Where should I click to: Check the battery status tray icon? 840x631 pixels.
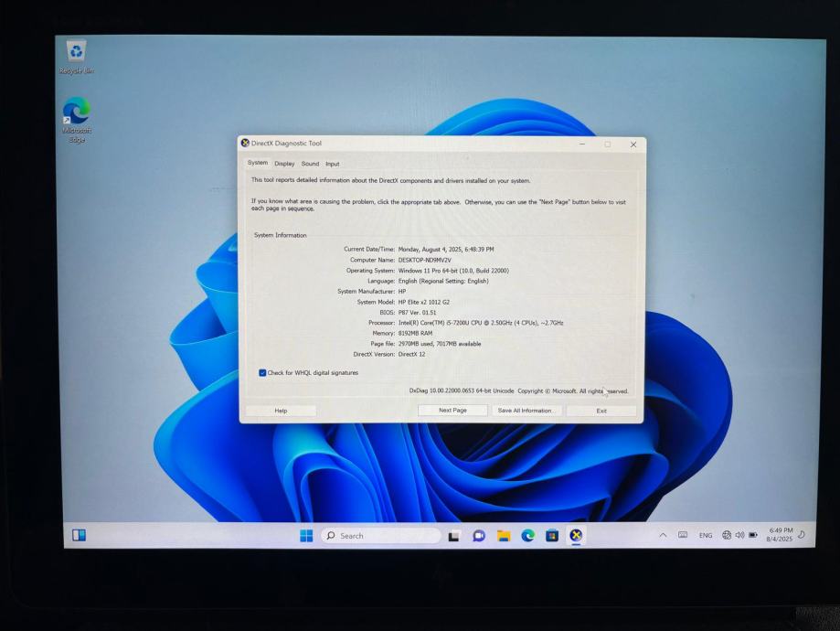[x=753, y=535]
